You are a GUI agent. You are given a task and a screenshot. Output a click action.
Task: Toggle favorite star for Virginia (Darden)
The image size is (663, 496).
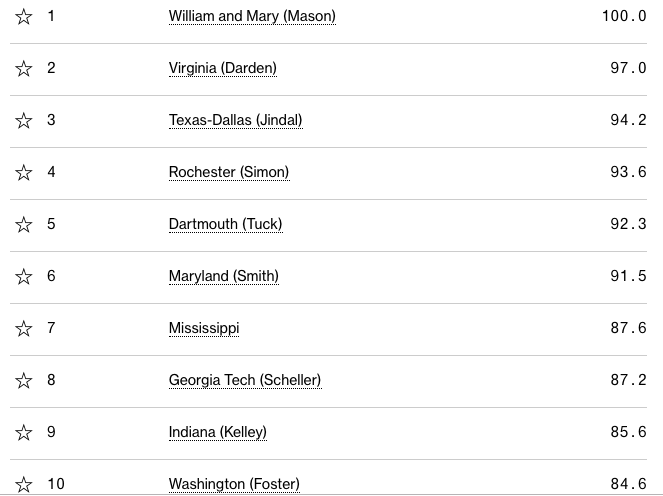[x=24, y=69]
